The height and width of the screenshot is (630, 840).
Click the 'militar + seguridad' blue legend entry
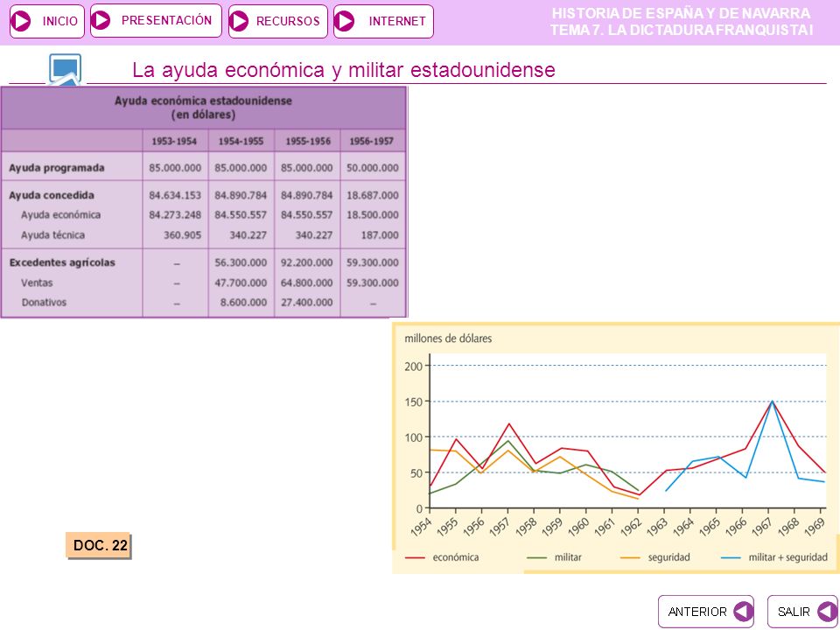(x=774, y=557)
